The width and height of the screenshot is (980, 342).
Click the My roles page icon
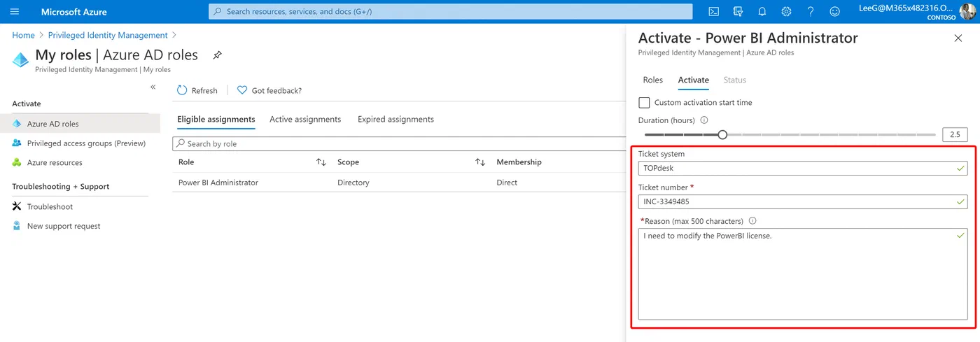[x=21, y=59]
